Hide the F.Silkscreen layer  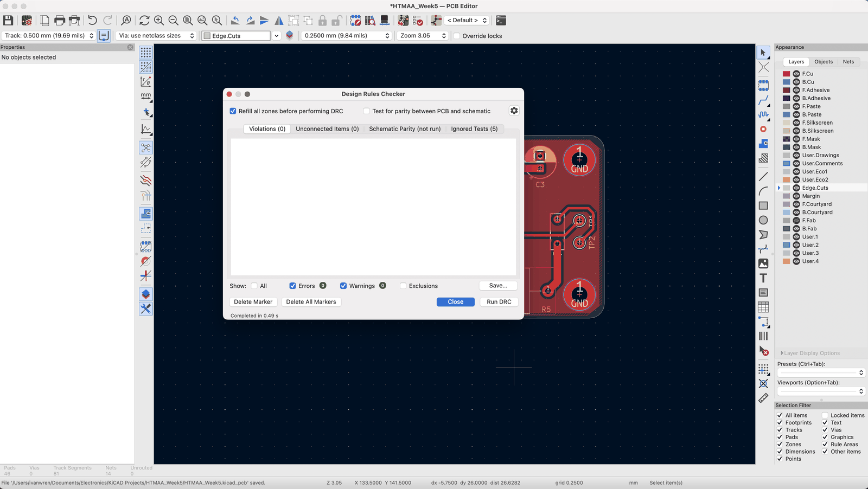pos(796,123)
